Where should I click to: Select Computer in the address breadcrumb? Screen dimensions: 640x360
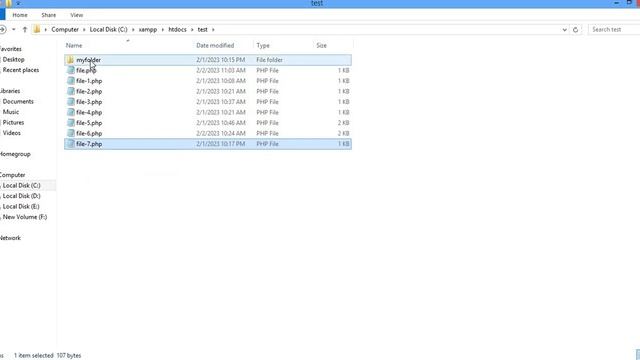coord(65,29)
